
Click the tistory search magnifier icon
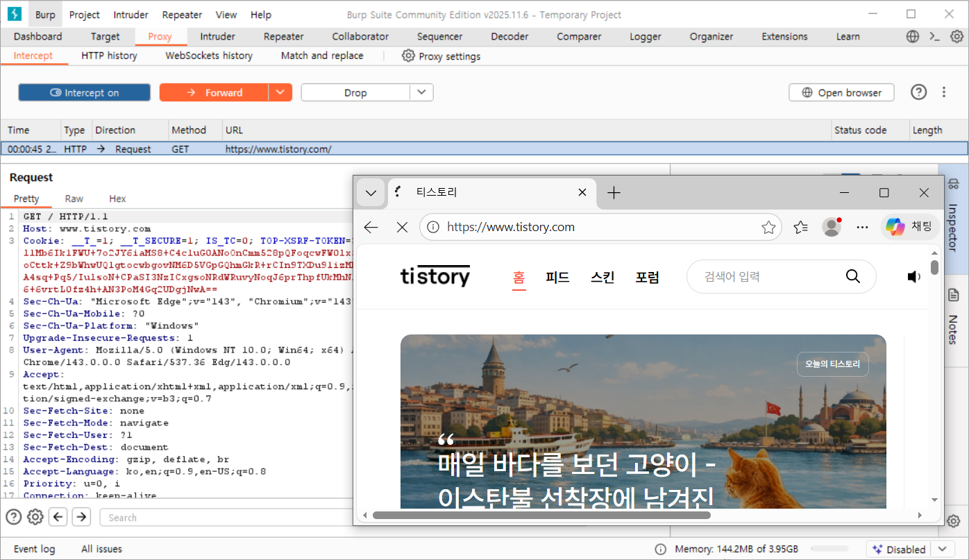853,276
